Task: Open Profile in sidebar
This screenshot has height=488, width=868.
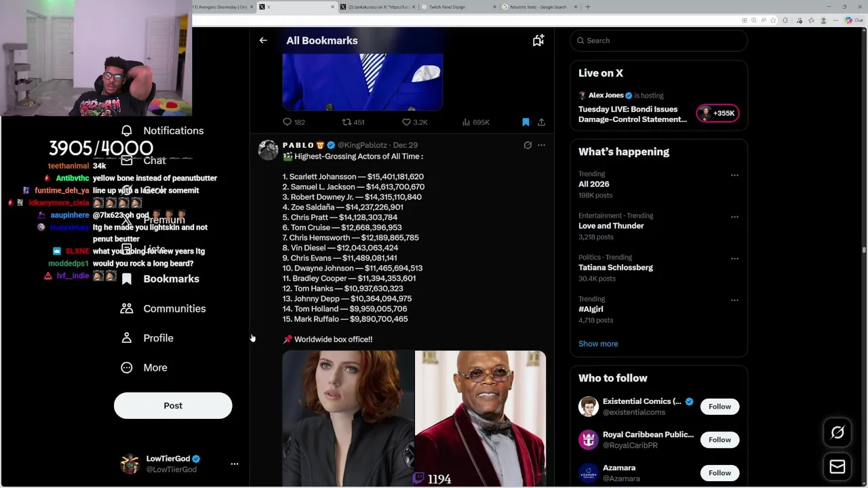Action: (x=147, y=338)
